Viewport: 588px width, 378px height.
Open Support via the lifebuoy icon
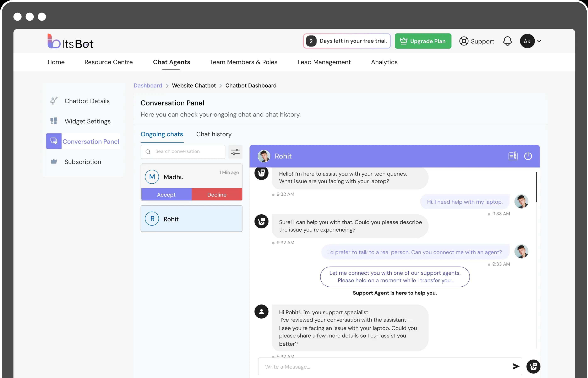click(464, 41)
